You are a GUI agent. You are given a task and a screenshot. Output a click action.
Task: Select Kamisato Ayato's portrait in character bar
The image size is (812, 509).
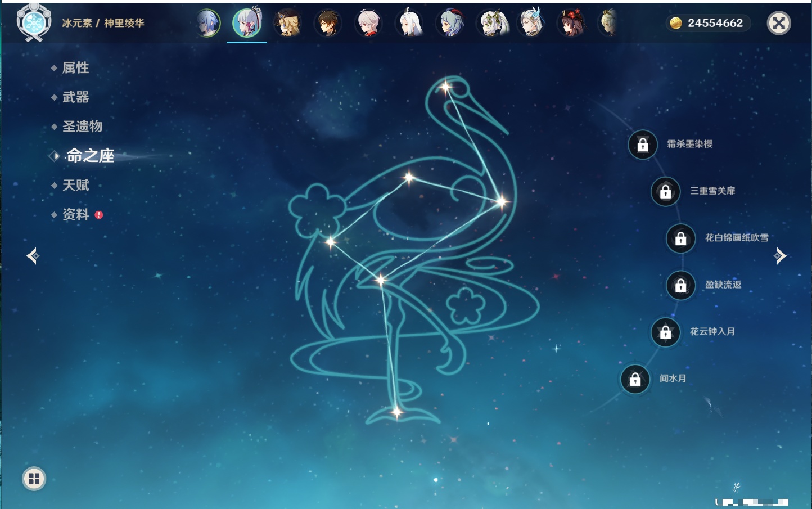click(x=207, y=23)
